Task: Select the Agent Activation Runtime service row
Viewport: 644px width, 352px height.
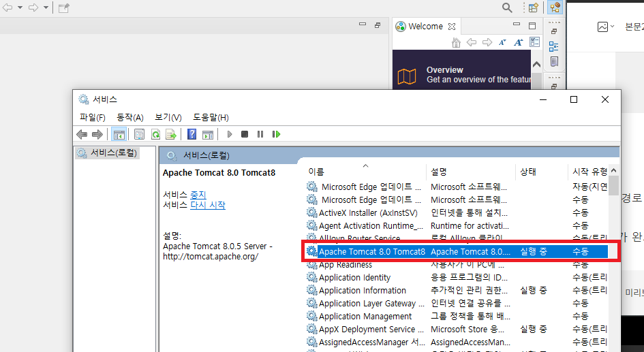Action: [457, 225]
